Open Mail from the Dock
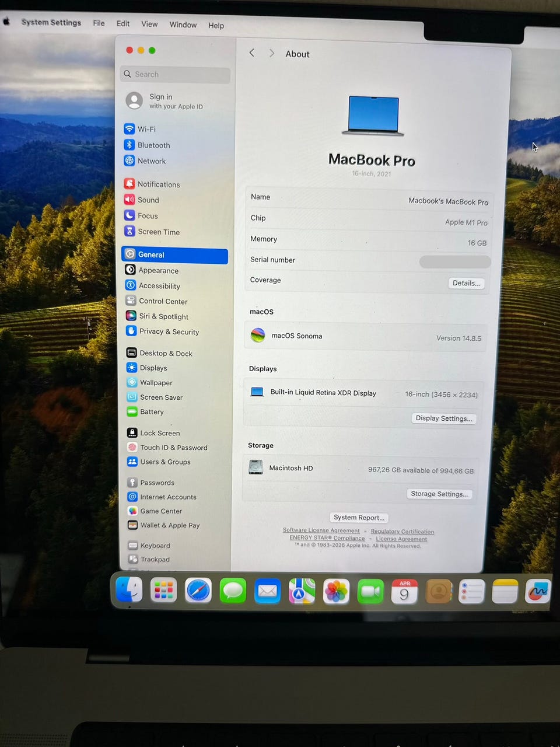560x747 pixels. point(267,592)
